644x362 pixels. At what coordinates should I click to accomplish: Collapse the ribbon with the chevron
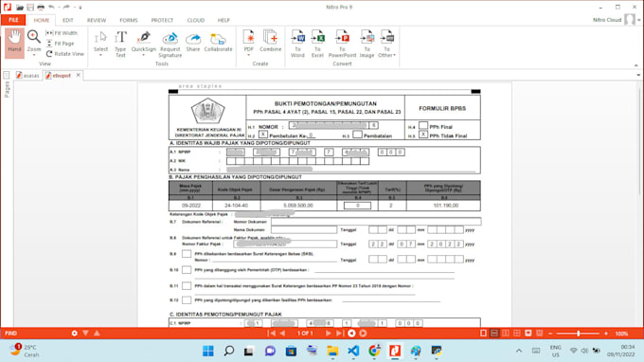(635, 65)
